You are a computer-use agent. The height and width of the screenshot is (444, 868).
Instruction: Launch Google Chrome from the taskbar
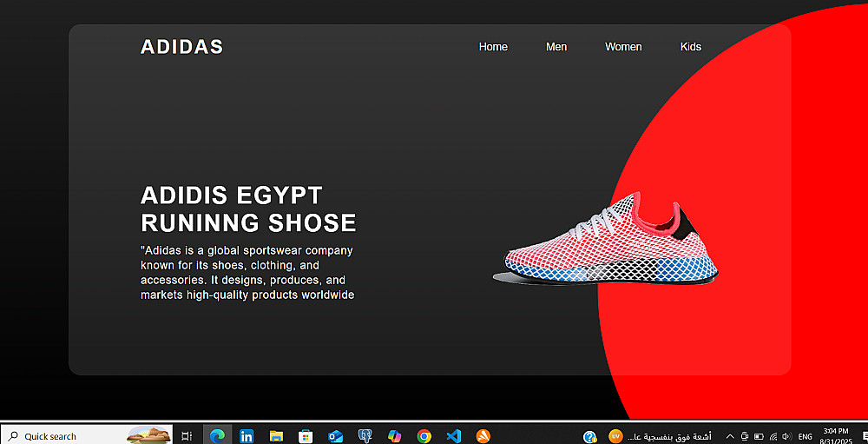point(424,436)
